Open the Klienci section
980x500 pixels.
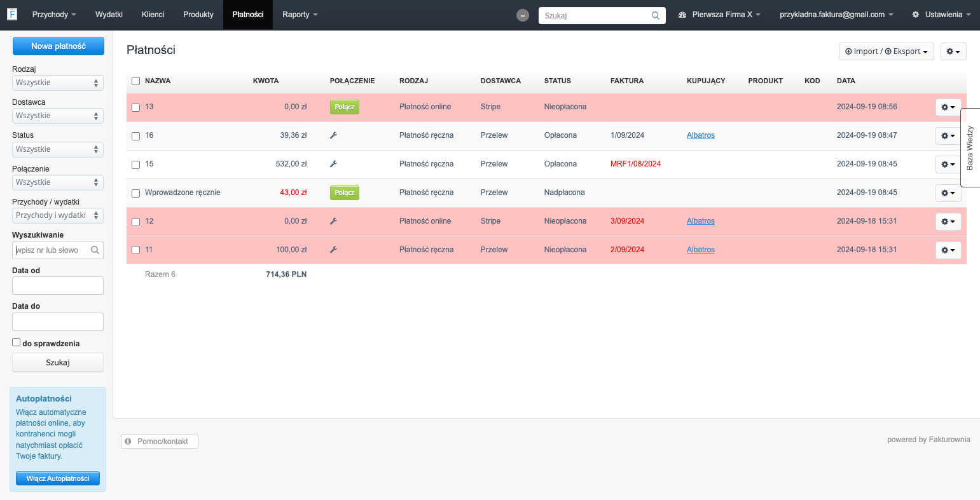pyautogui.click(x=153, y=15)
